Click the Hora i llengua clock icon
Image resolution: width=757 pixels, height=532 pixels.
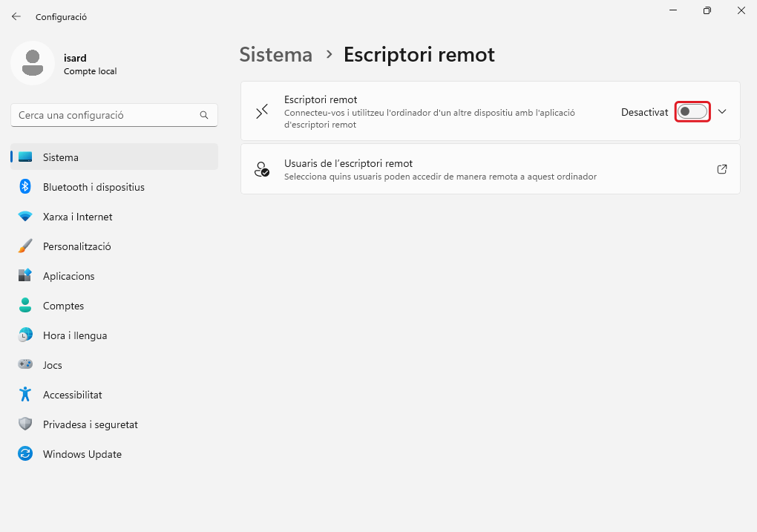click(25, 335)
